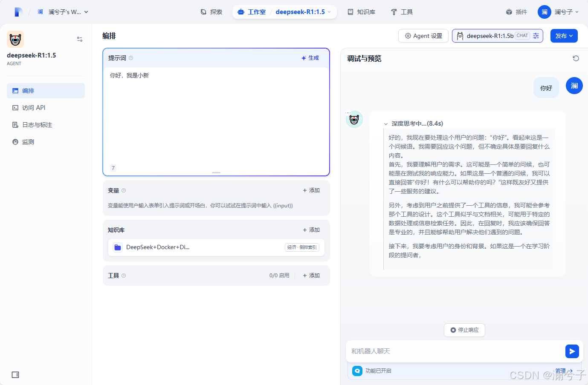Screen dimensions: 588x385
Task: Click the Dify logo at top left
Action: pos(18,12)
